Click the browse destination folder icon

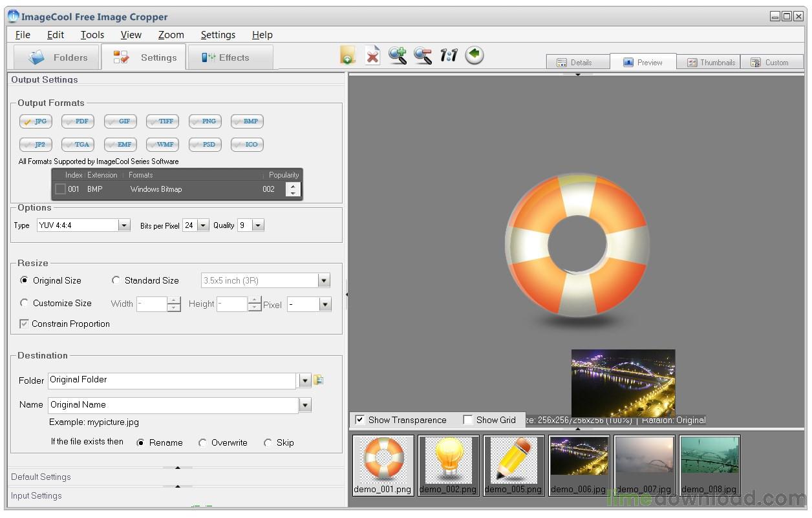[x=318, y=380]
